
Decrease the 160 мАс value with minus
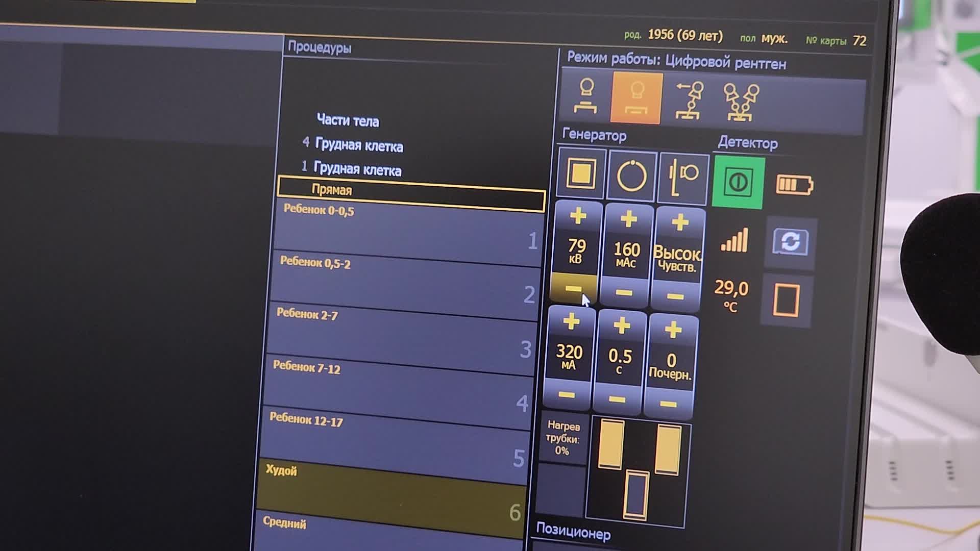coord(624,293)
